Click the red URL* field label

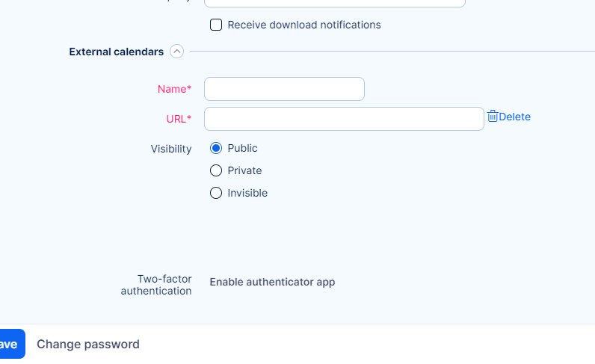pyautogui.click(x=179, y=119)
